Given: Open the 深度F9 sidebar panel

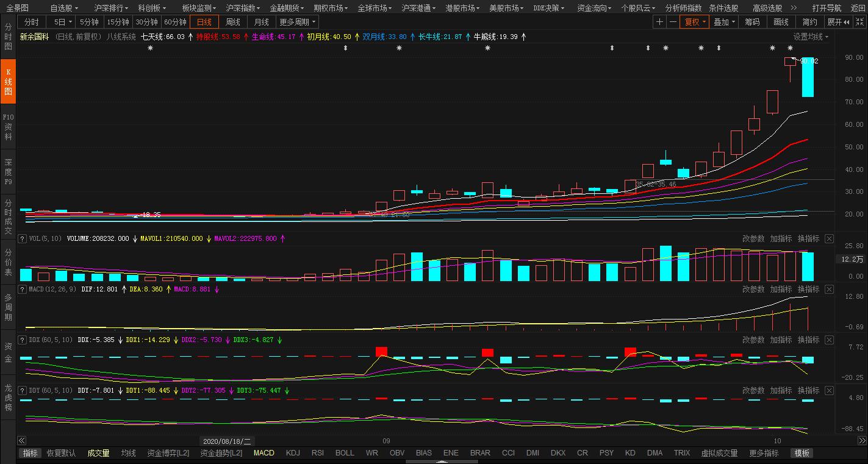Looking at the screenshot, I should pos(8,172).
